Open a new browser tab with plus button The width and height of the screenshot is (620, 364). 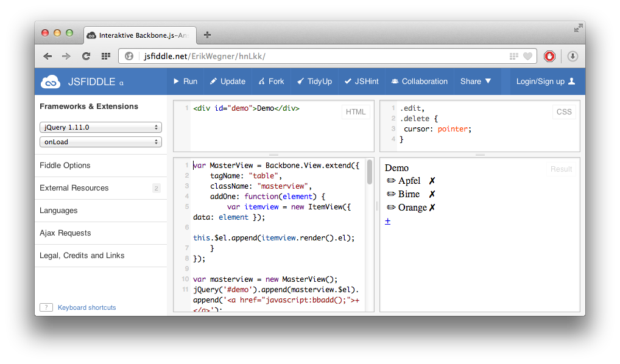(x=207, y=35)
